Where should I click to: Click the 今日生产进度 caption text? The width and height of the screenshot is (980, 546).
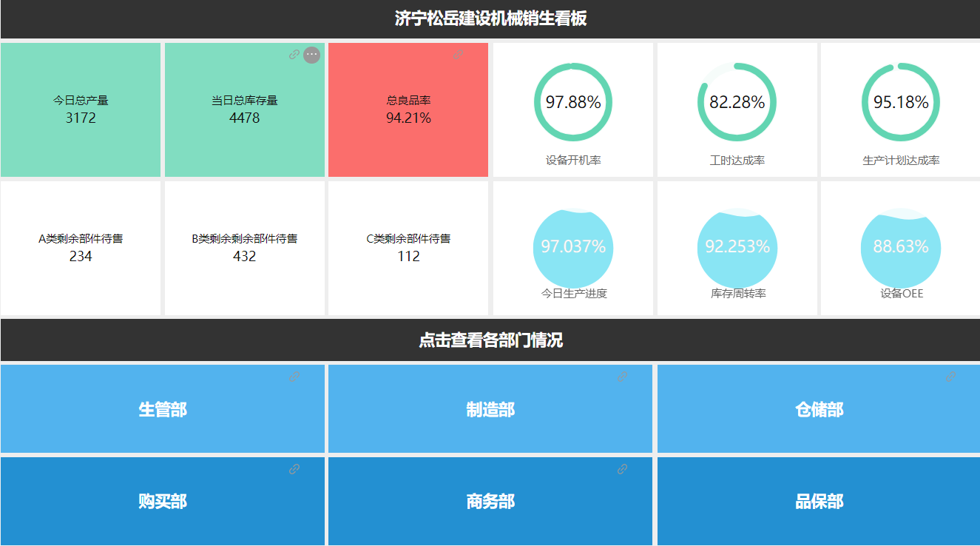[x=573, y=294]
